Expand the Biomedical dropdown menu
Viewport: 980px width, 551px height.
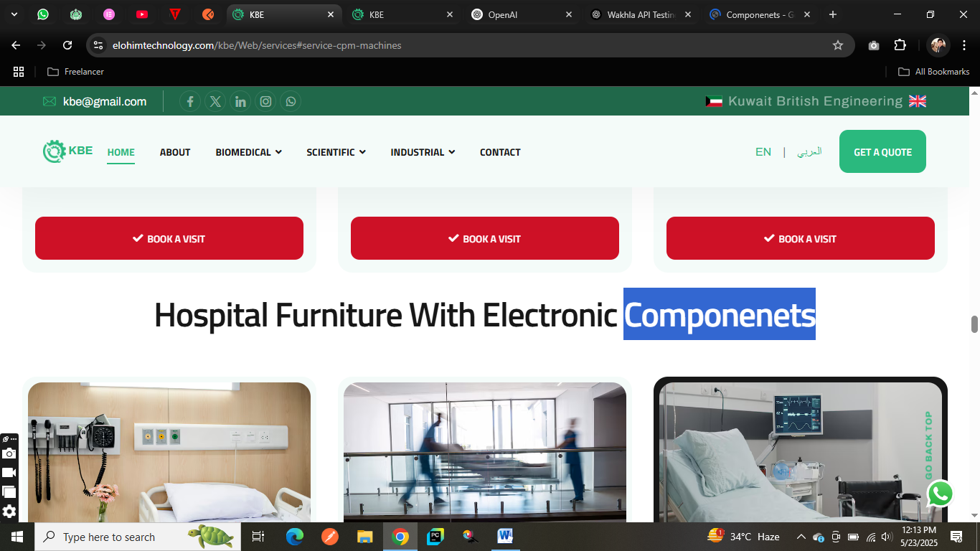(x=248, y=152)
